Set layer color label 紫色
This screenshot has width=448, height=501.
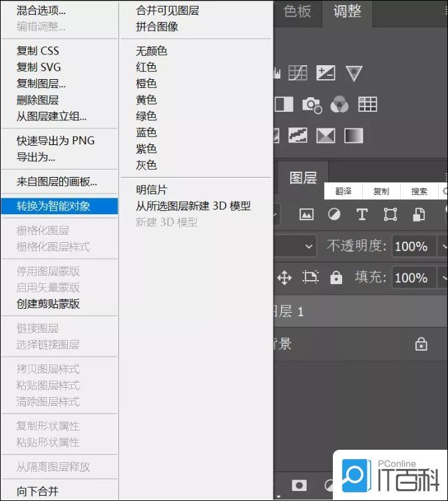[x=146, y=149]
